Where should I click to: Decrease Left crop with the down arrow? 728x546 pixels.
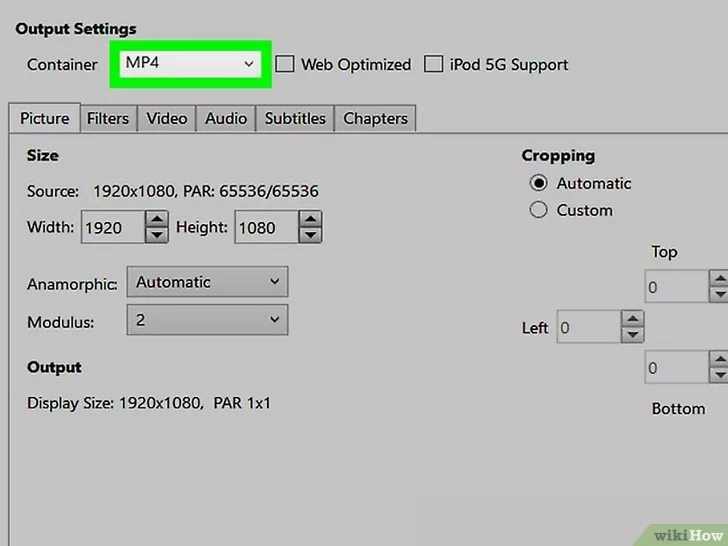632,335
